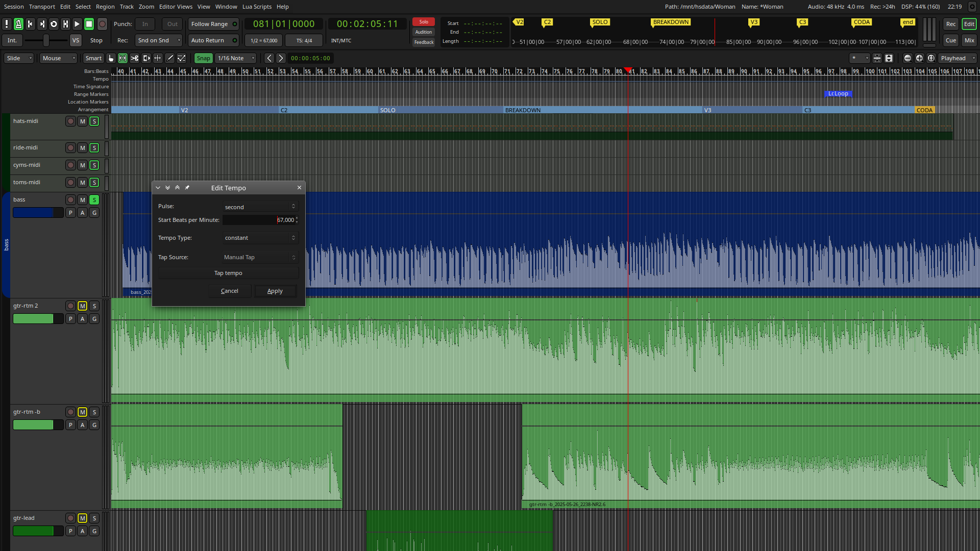This screenshot has width=980, height=551.
Task: Select the Draw (pencil) tool
Action: coord(169,58)
